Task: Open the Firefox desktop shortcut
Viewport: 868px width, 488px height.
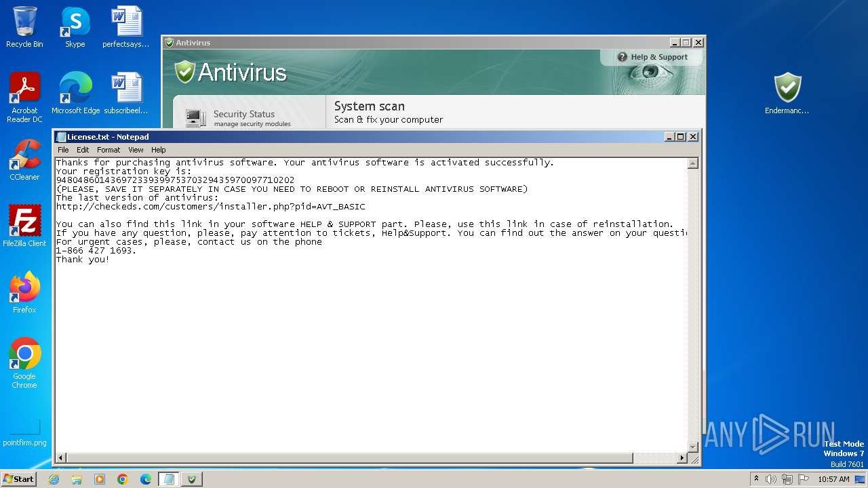Action: 24,293
